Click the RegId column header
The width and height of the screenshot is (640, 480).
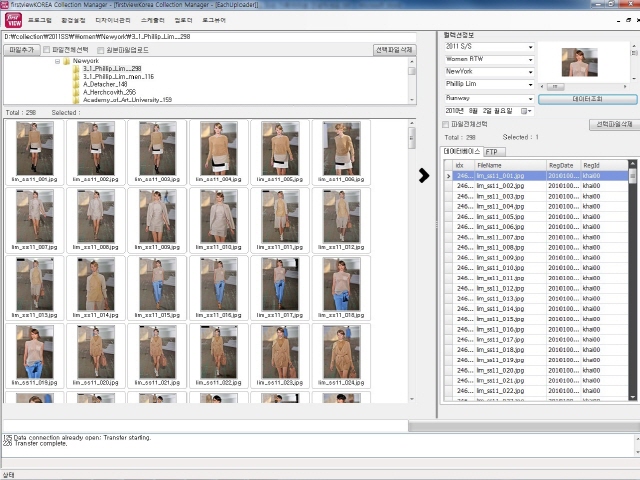pos(604,165)
